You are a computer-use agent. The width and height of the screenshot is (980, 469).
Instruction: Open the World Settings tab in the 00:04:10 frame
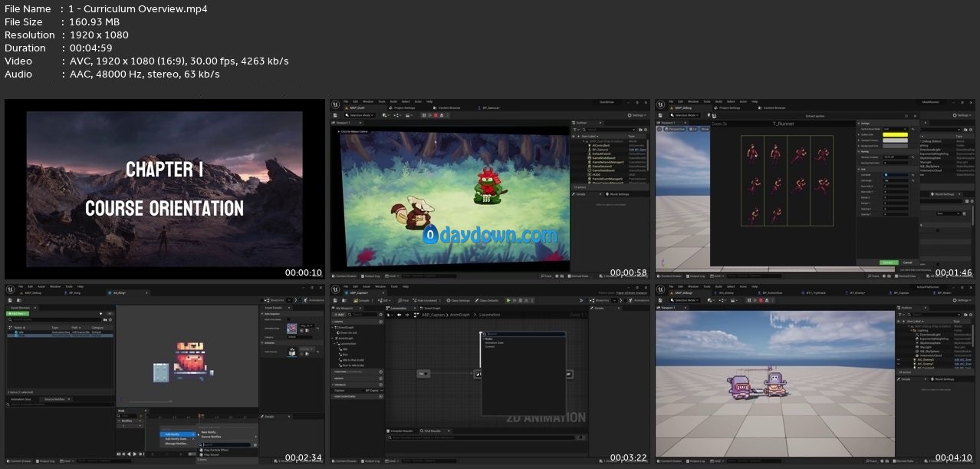point(944,379)
